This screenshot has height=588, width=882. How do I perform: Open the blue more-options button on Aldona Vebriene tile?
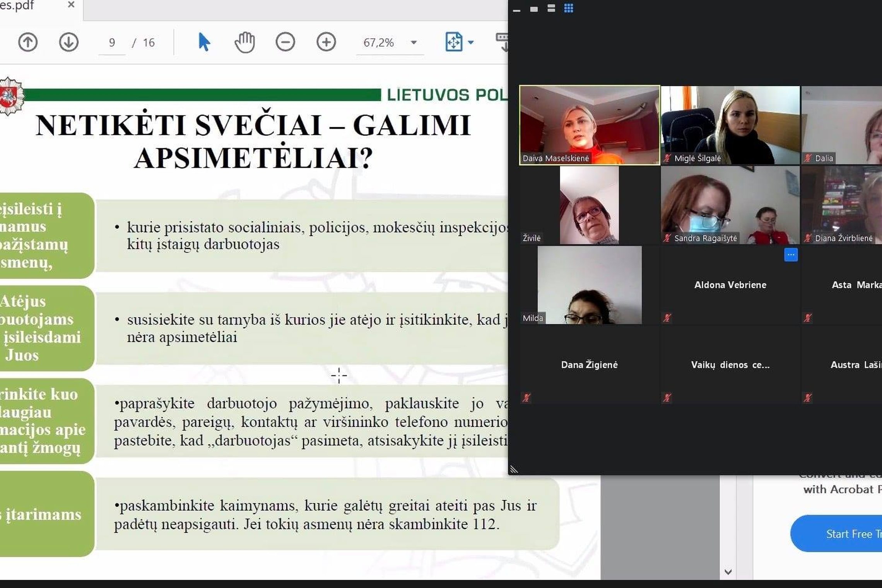tap(791, 255)
